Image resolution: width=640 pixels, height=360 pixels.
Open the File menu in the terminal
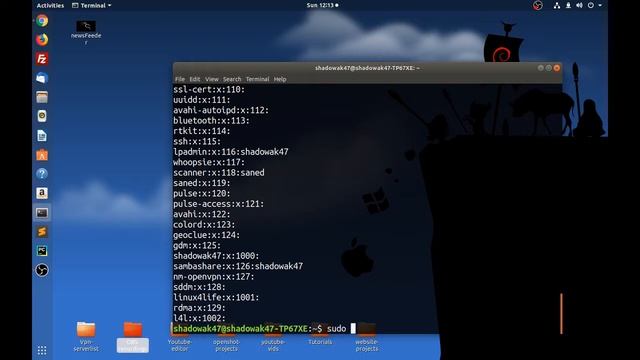pos(180,79)
